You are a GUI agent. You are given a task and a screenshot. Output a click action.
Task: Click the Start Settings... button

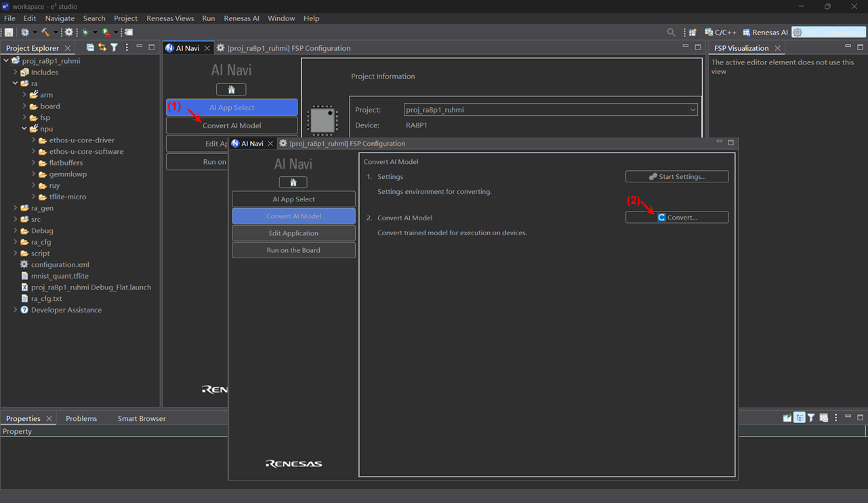coord(677,176)
